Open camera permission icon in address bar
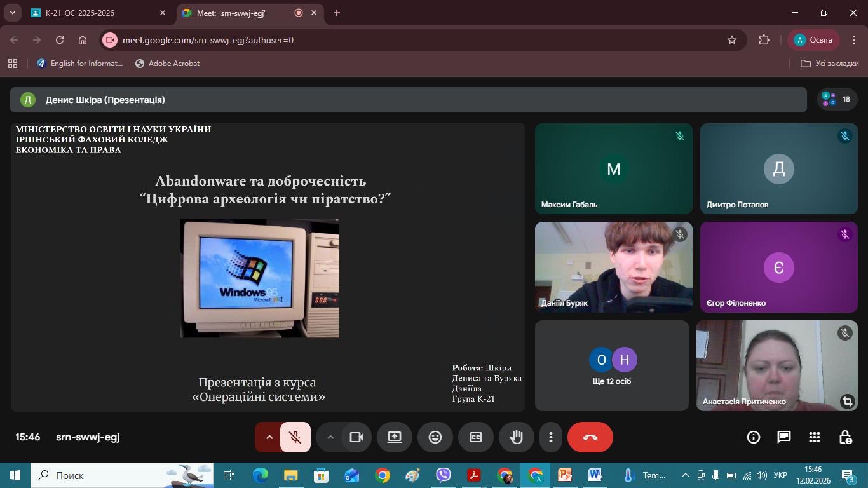The height and width of the screenshot is (488, 868). [x=110, y=40]
